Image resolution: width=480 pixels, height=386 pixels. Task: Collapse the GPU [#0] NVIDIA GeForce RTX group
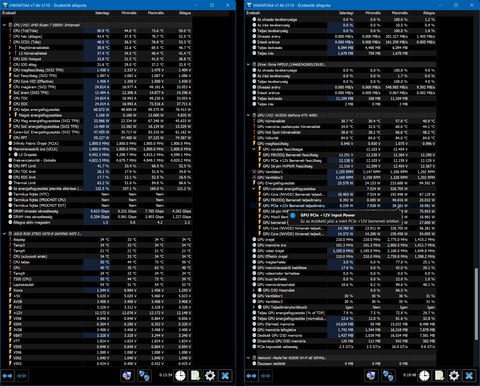248,115
